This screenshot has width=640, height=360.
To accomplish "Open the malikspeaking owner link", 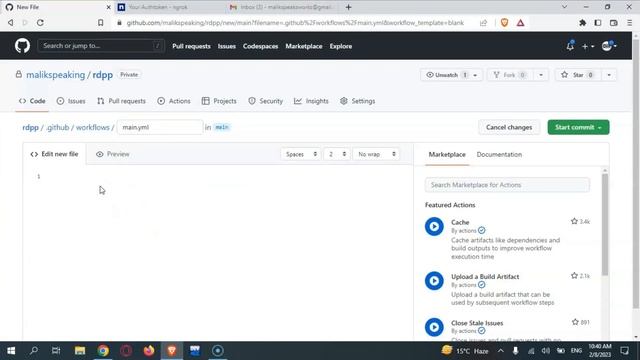I will click(x=56, y=75).
